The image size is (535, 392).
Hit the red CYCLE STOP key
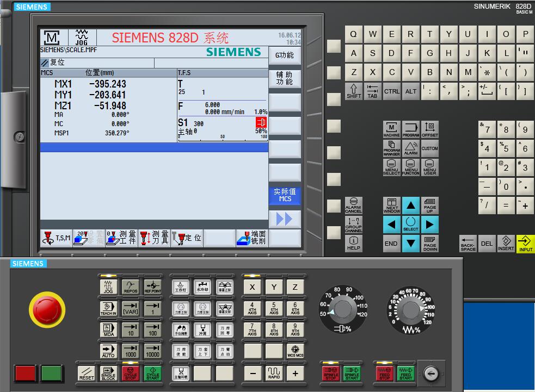pos(130,374)
